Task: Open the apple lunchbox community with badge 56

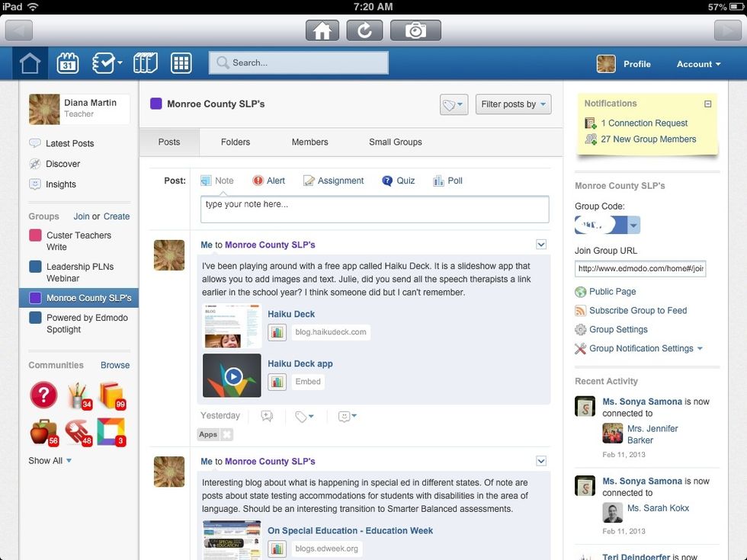Action: pos(44,433)
